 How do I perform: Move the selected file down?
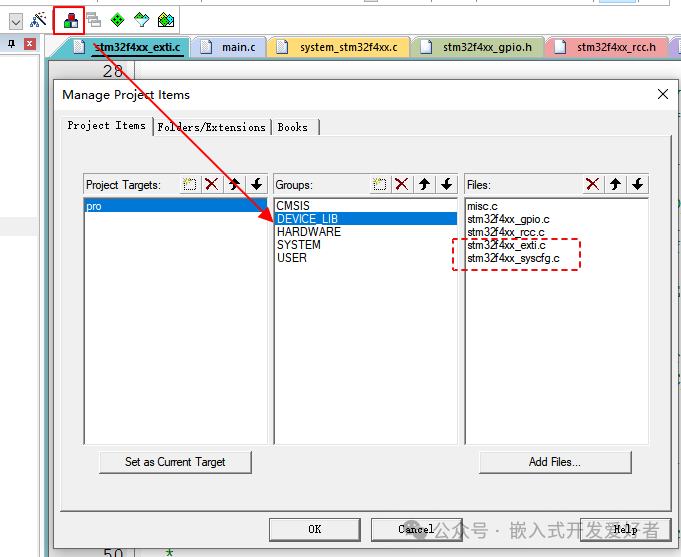coord(637,184)
